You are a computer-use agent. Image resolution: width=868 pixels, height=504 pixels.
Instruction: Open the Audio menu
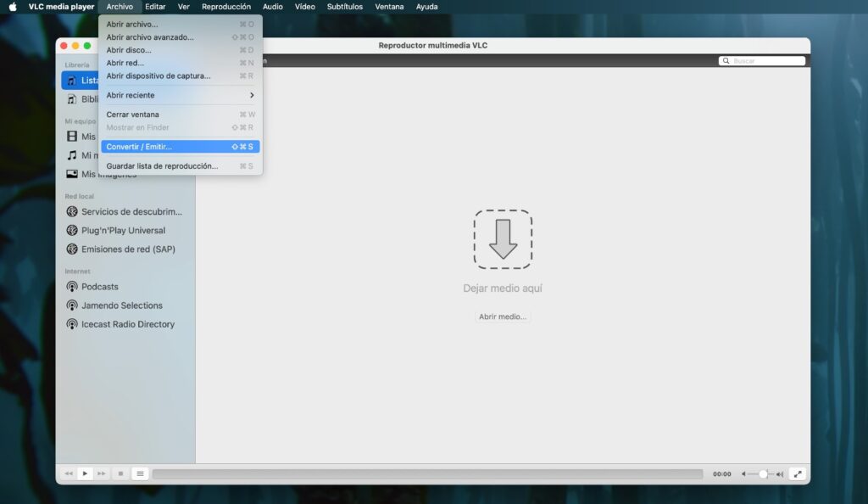click(x=272, y=6)
